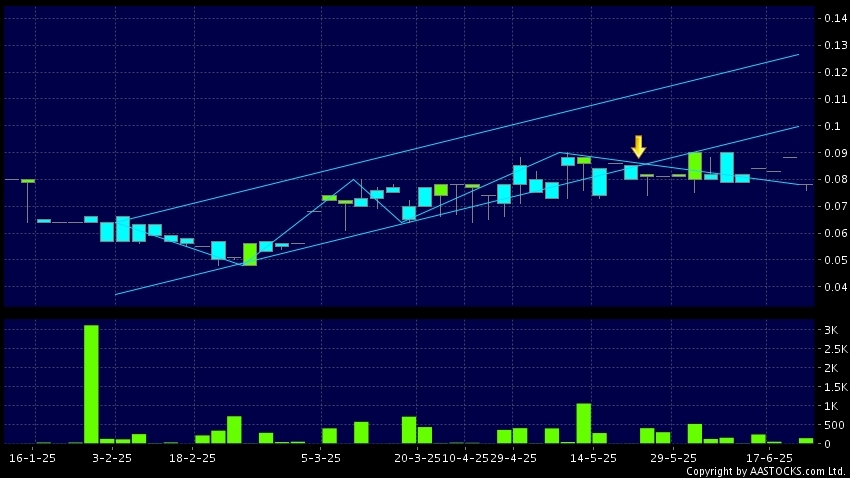Viewport: 850px width, 478px height.
Task: Select the 10-4-25 date label
Action: coord(466,458)
